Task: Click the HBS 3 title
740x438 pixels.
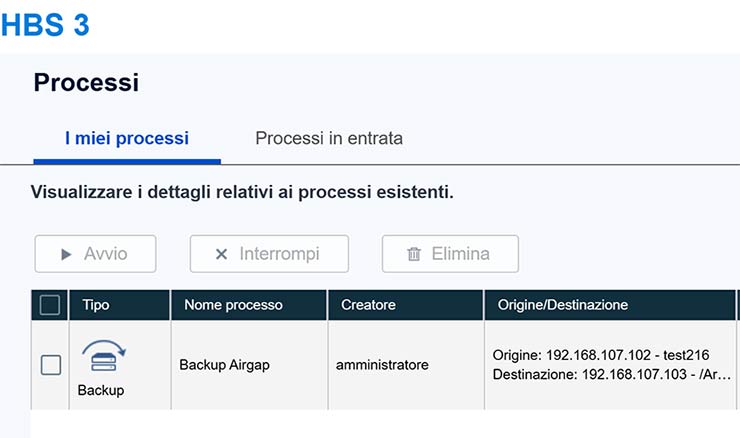Action: [45, 25]
